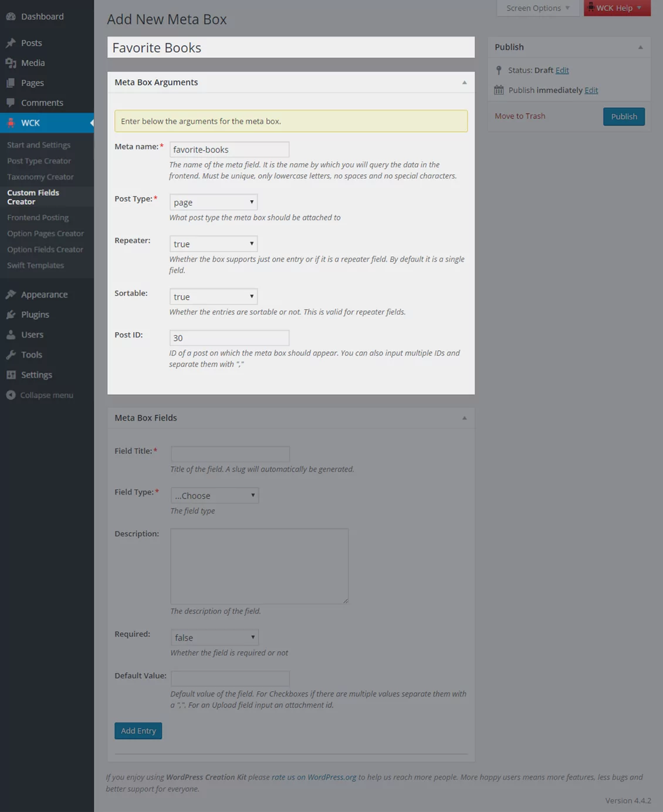The image size is (663, 812).
Task: Collapse the Meta Box Fields panel
Action: pyautogui.click(x=464, y=418)
